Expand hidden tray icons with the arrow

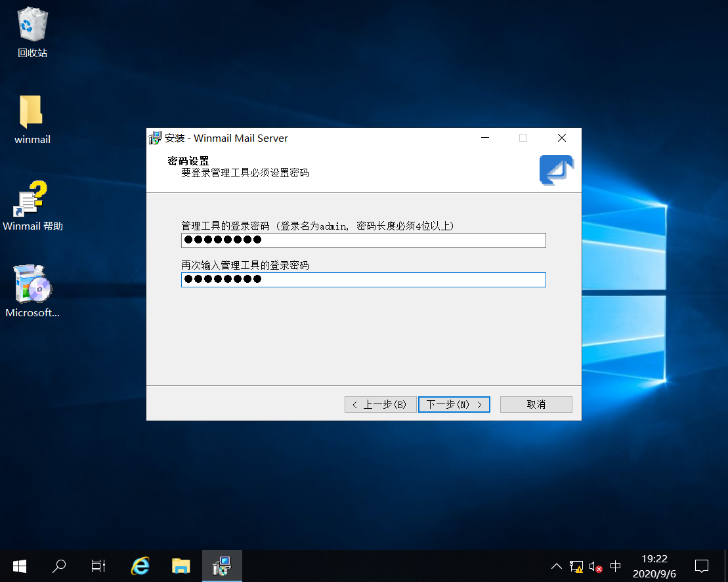coord(556,566)
